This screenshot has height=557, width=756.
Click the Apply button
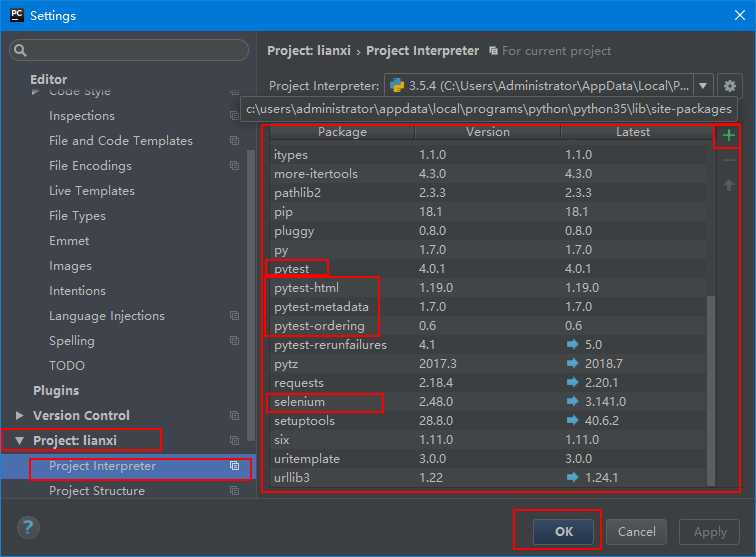click(x=709, y=531)
